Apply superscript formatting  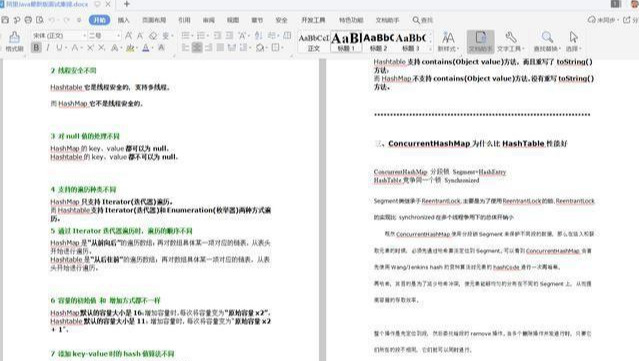90,48
